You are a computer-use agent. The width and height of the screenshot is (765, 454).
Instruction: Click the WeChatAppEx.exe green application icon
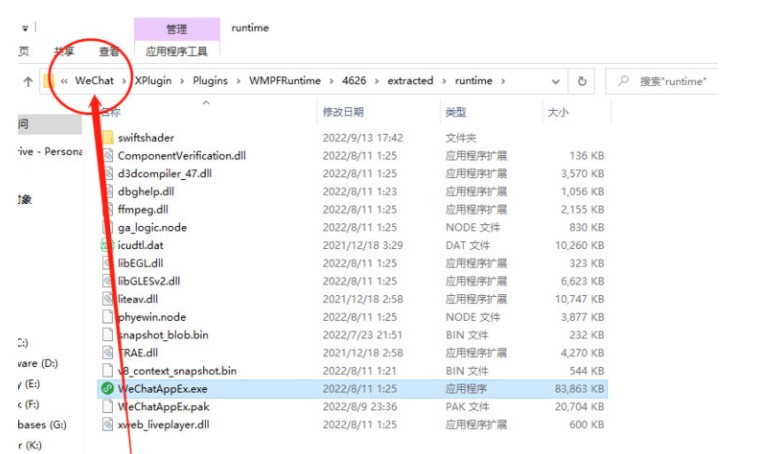(107, 389)
